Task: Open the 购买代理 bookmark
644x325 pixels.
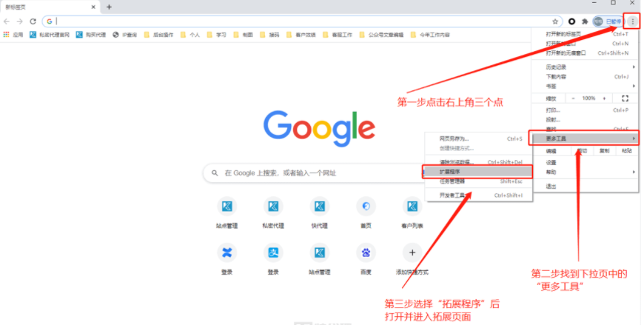Action: point(91,35)
